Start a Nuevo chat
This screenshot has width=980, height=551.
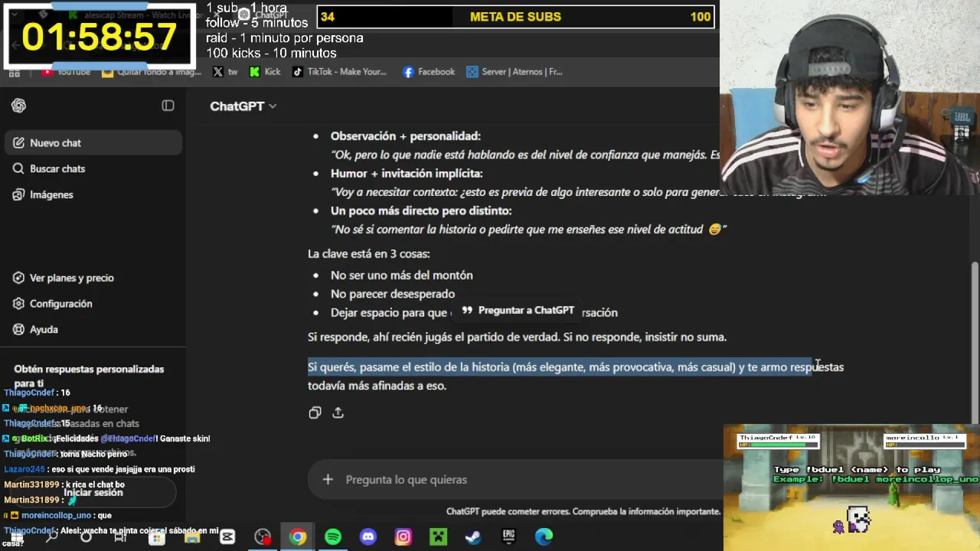pos(93,143)
